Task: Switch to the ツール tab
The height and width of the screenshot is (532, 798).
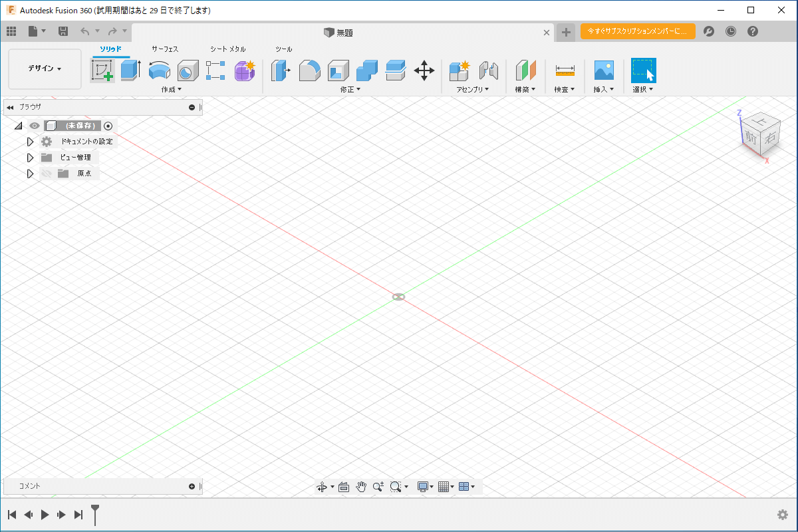Action: coord(284,49)
